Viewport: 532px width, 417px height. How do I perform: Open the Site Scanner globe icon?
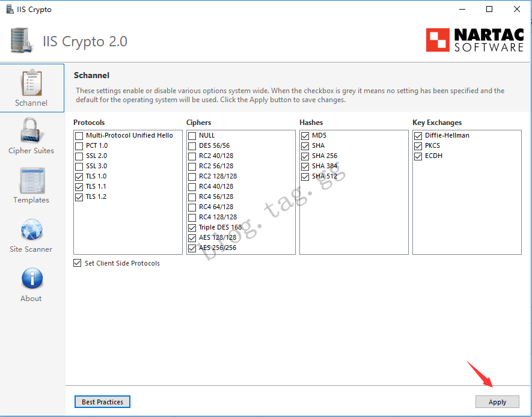[31, 230]
